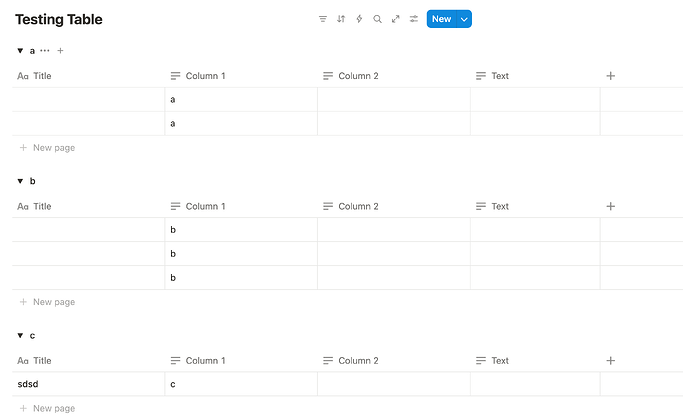This screenshot has height=417, width=690.
Task: Add page to group a with plus icon
Action: click(x=60, y=51)
